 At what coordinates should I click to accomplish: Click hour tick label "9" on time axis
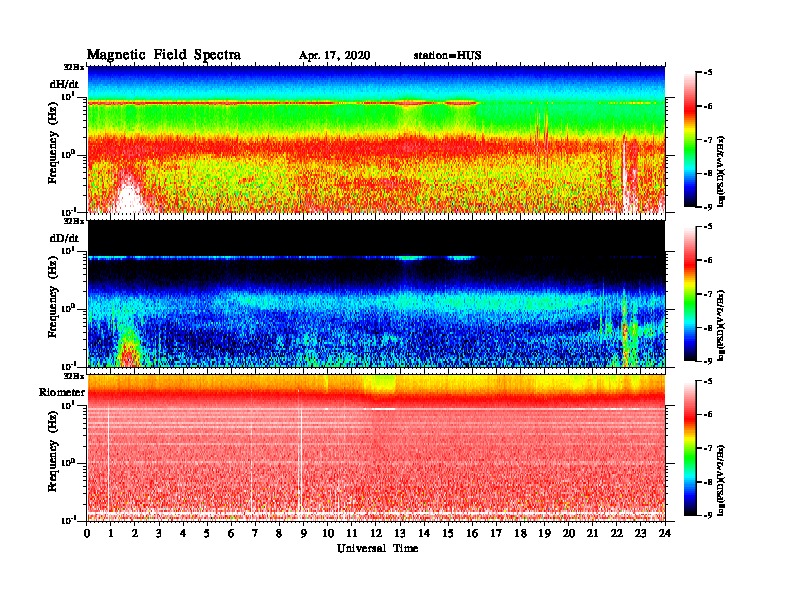[304, 533]
